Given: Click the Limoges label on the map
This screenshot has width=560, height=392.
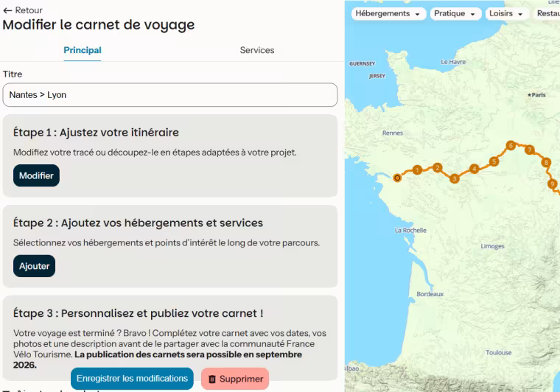Looking at the screenshot, I should click(x=492, y=246).
